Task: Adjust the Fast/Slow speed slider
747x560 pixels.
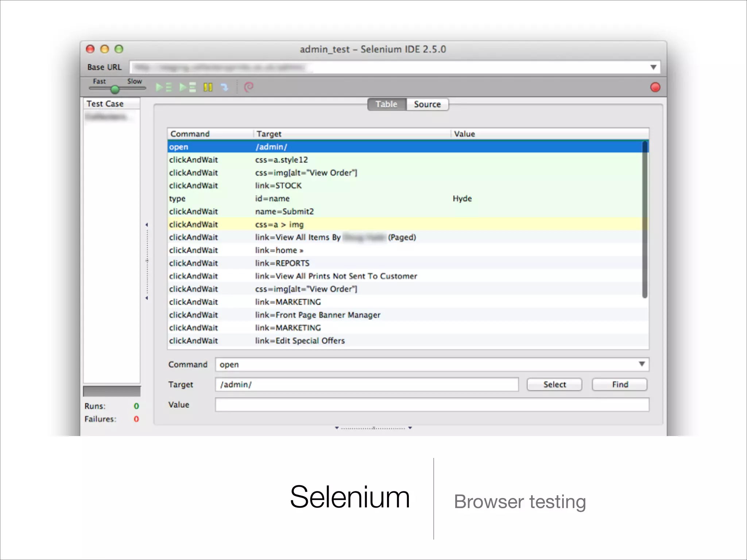Action: (115, 89)
